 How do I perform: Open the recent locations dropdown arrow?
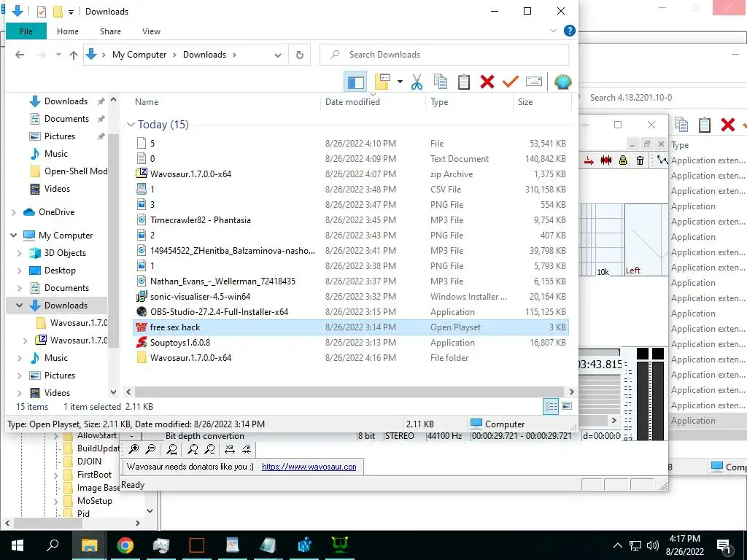click(x=58, y=54)
